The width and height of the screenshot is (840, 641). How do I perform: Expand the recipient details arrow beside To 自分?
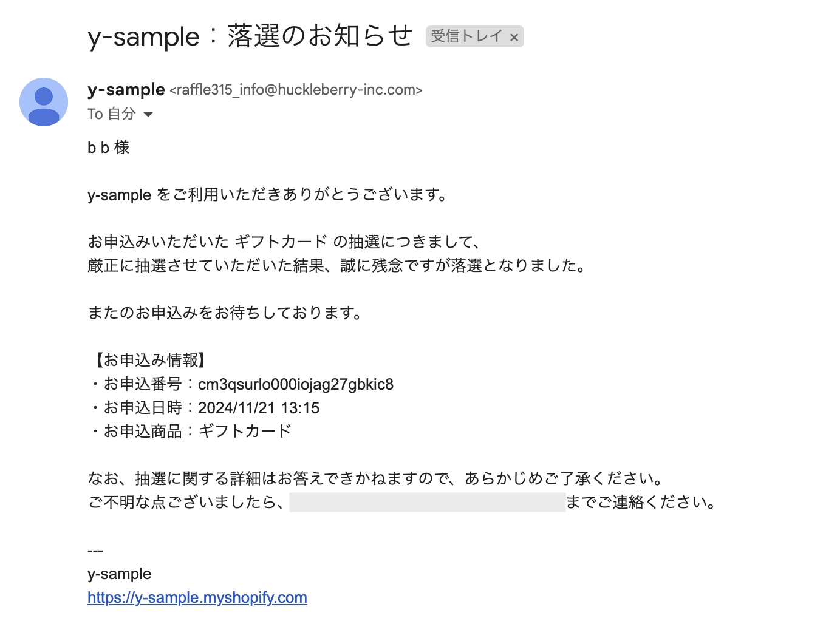click(148, 114)
